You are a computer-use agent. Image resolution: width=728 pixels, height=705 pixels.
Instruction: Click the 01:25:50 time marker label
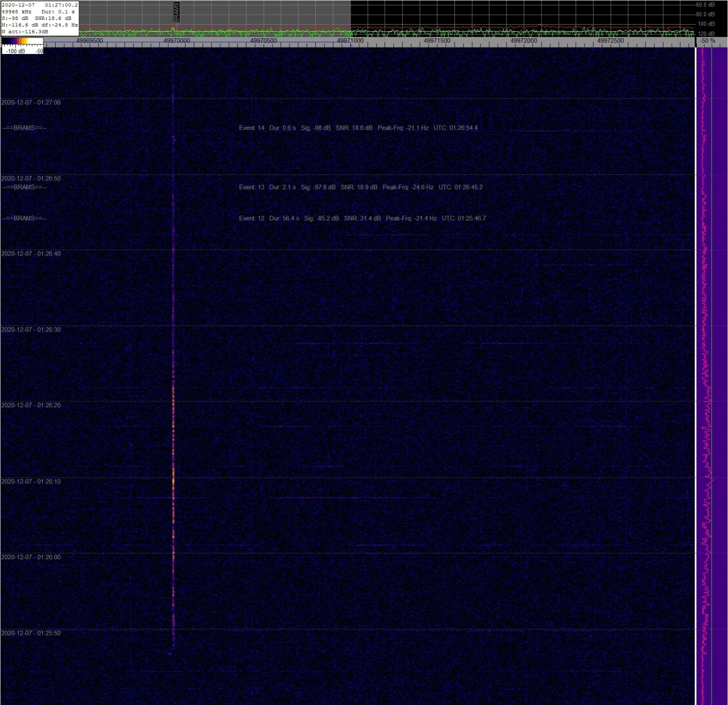click(31, 633)
